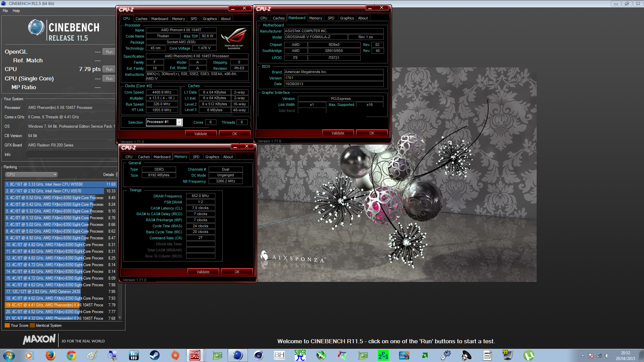Image resolution: width=644 pixels, height=362 pixels.
Task: Select ranking row 17 AMD Opteron 2435
Action: coord(60,292)
